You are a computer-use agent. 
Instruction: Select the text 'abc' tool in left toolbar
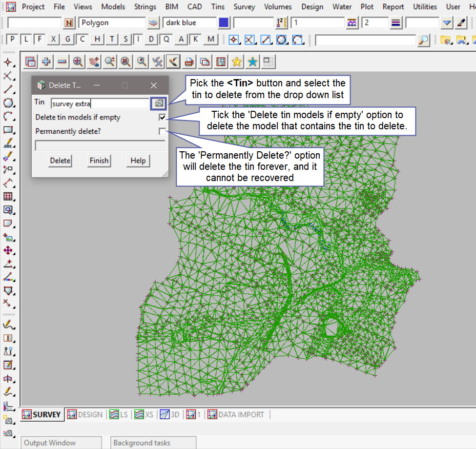(8, 144)
